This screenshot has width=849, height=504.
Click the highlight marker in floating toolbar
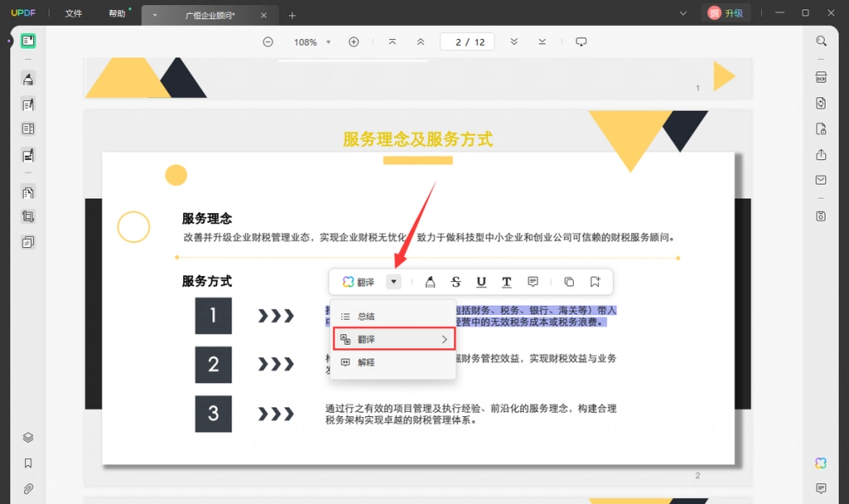(430, 282)
